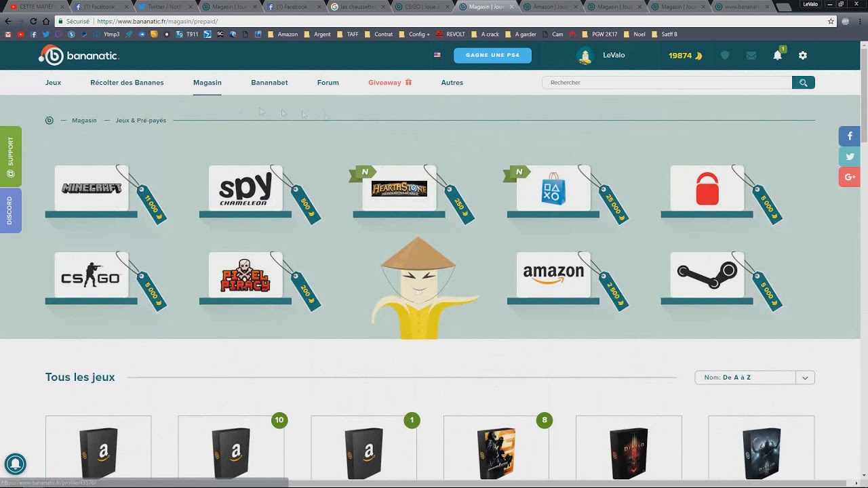Screen dimensions: 868x488
Task: Open the Amazon prepaid card
Action: (x=553, y=275)
